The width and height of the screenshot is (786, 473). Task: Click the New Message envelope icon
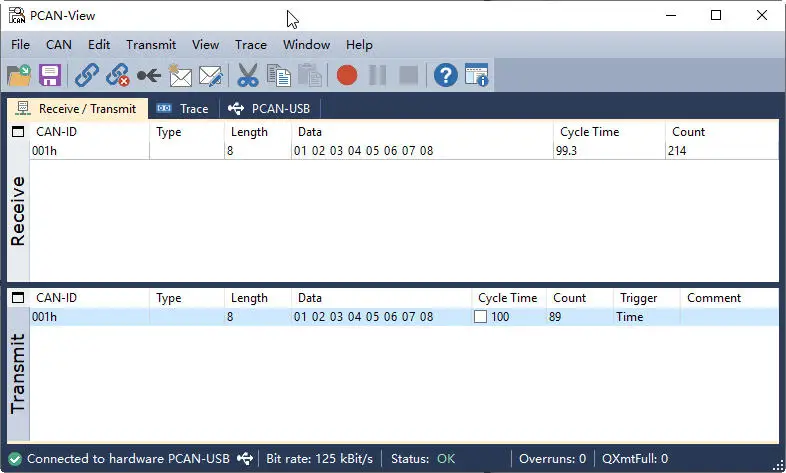point(179,76)
